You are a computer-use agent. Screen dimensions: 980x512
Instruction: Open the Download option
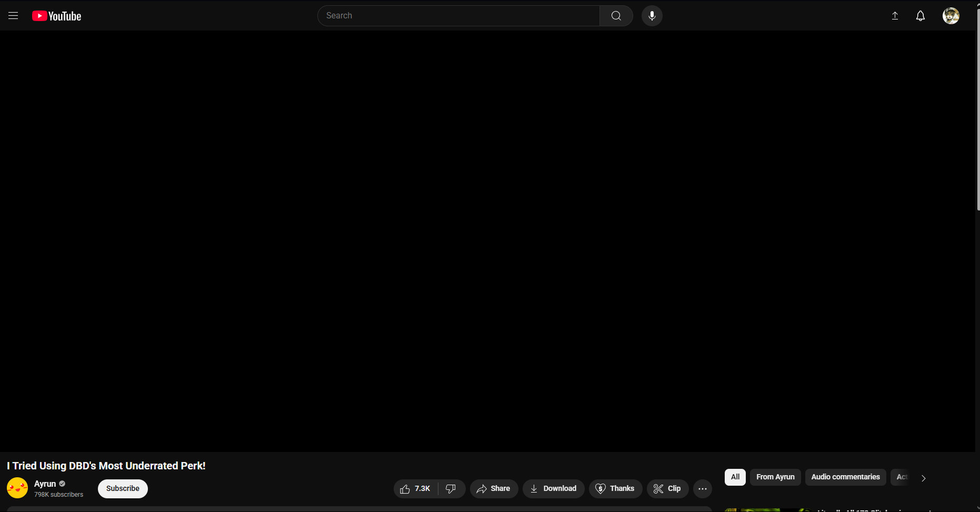tap(553, 488)
